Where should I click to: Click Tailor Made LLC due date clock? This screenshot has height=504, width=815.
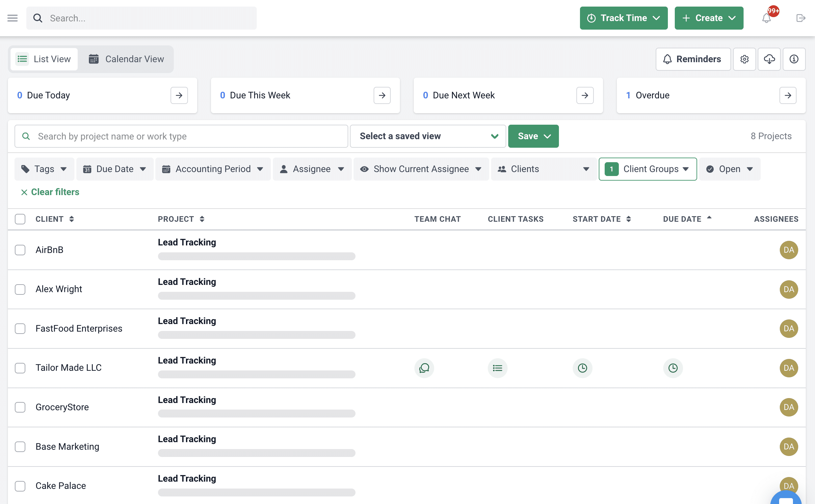click(673, 368)
